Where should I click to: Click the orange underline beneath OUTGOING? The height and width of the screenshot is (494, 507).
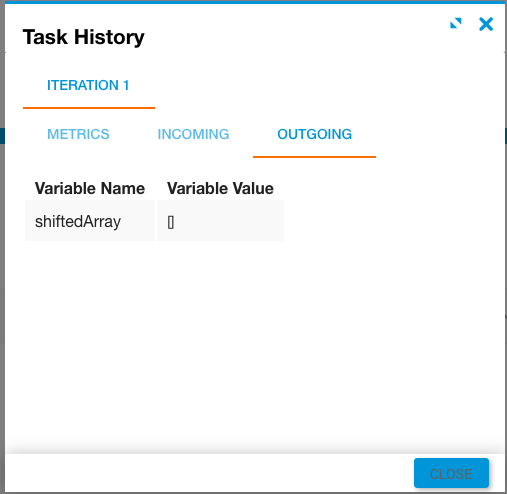[x=314, y=156]
